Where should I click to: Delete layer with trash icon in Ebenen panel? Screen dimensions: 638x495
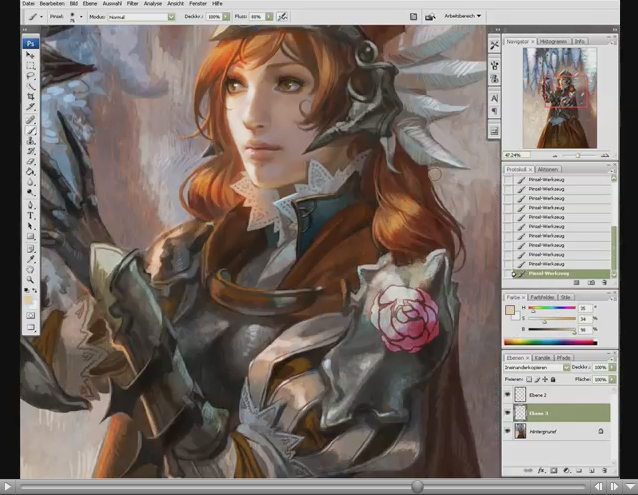[604, 470]
